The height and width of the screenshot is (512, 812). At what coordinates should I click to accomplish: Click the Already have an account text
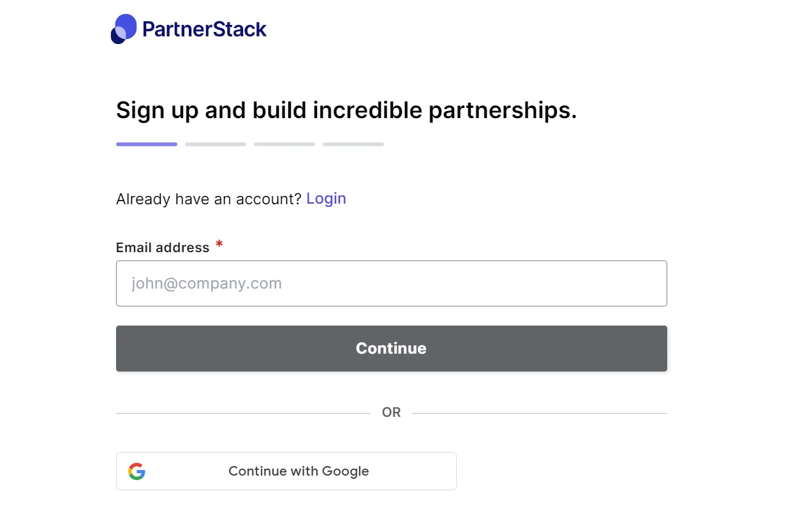(x=207, y=199)
